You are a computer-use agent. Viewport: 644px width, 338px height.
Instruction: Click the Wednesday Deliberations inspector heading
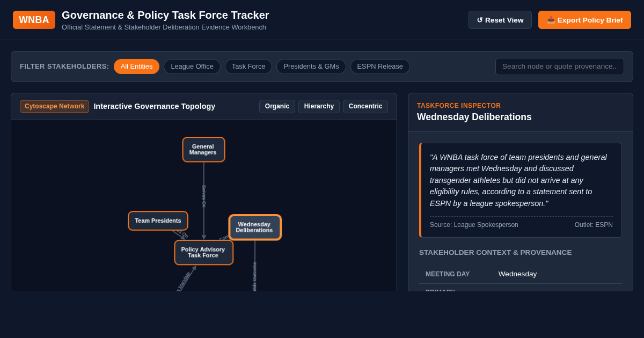click(474, 117)
